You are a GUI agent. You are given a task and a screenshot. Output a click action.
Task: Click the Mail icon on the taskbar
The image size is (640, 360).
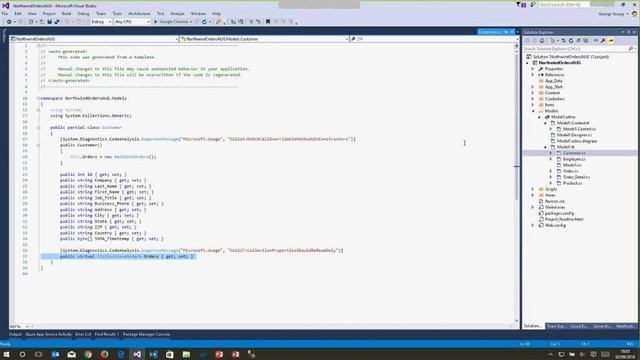(71, 354)
